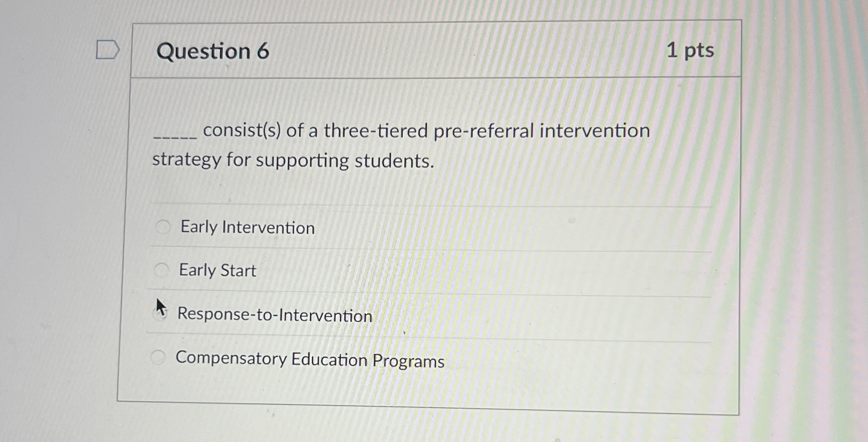Click the text strategy for supporting students

click(x=293, y=160)
